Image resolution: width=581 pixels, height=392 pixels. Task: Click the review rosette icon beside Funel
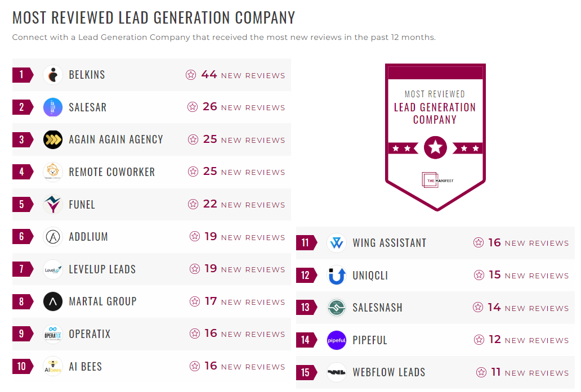click(192, 205)
